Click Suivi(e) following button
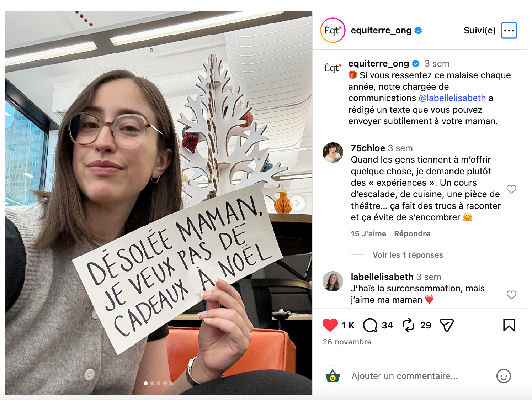This screenshot has height=400, width=532. pyautogui.click(x=480, y=31)
